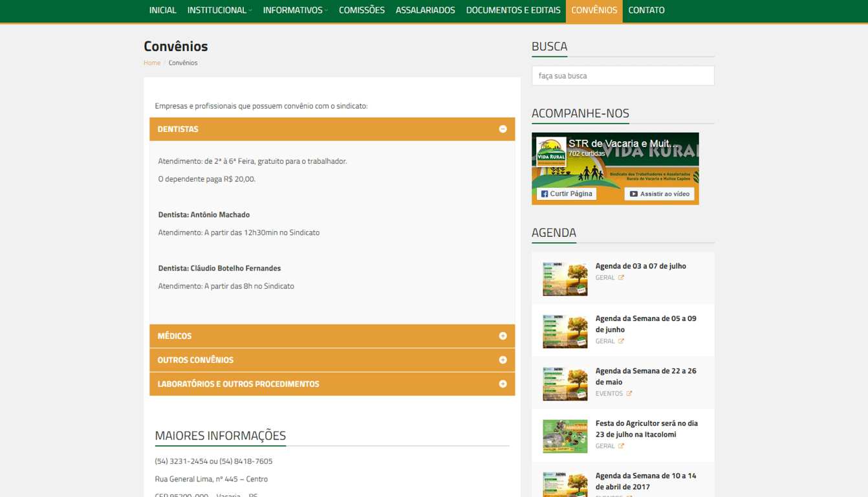Click the 'Maiores Informações' heading
This screenshot has width=868, height=497.
(221, 436)
